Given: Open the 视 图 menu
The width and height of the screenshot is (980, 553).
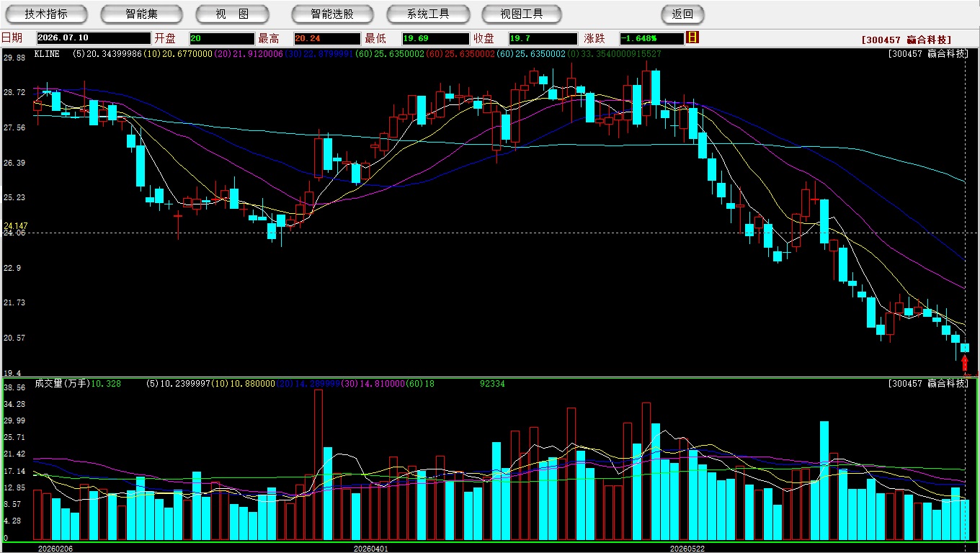Looking at the screenshot, I should tap(232, 14).
